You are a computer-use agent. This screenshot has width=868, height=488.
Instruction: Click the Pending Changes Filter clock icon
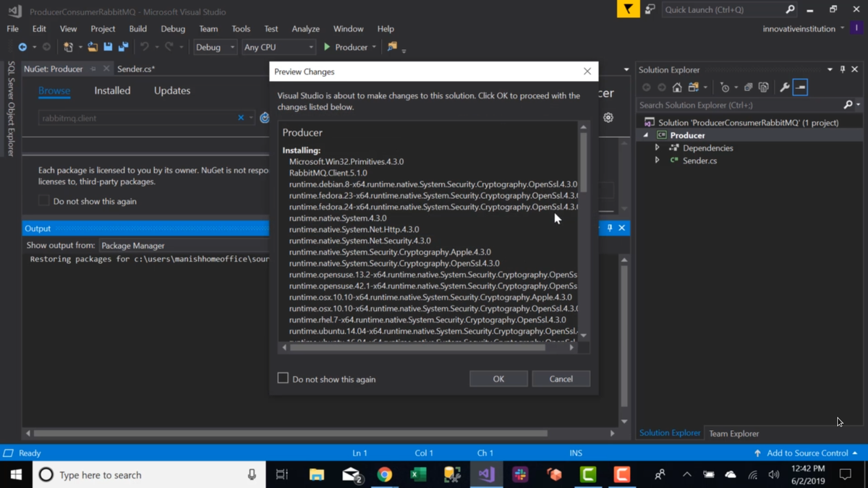tap(725, 87)
